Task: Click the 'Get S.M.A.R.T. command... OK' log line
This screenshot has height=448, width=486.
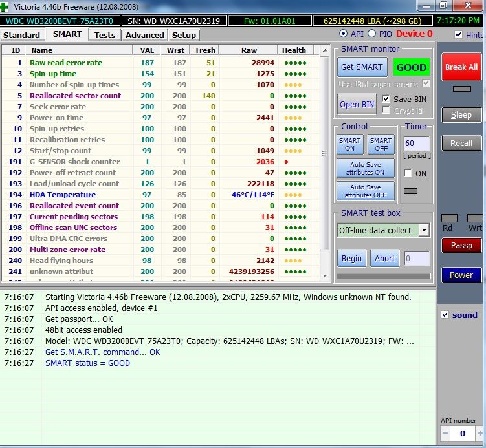Action: click(103, 352)
